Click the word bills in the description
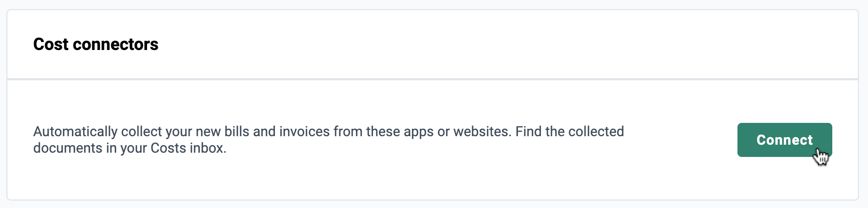 click(238, 131)
